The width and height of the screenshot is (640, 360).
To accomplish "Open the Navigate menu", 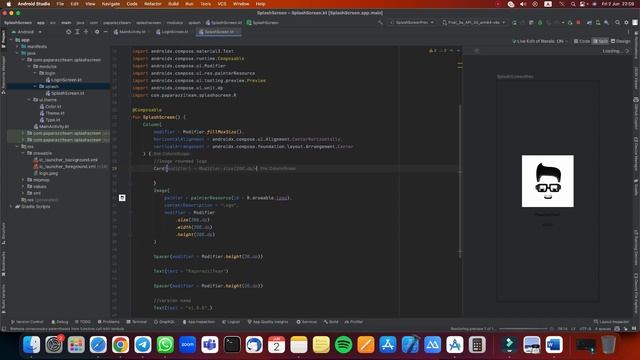I will pos(111,4).
